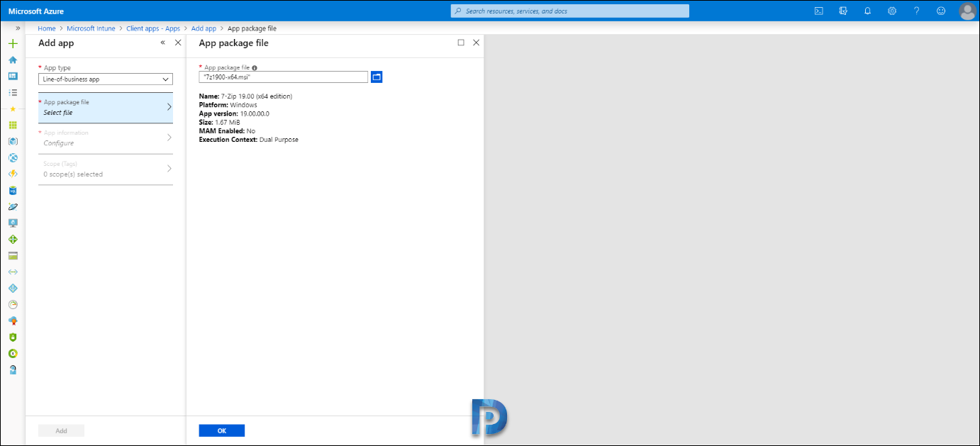Close the App package file blade
Screen dimensions: 980x446
[476, 43]
